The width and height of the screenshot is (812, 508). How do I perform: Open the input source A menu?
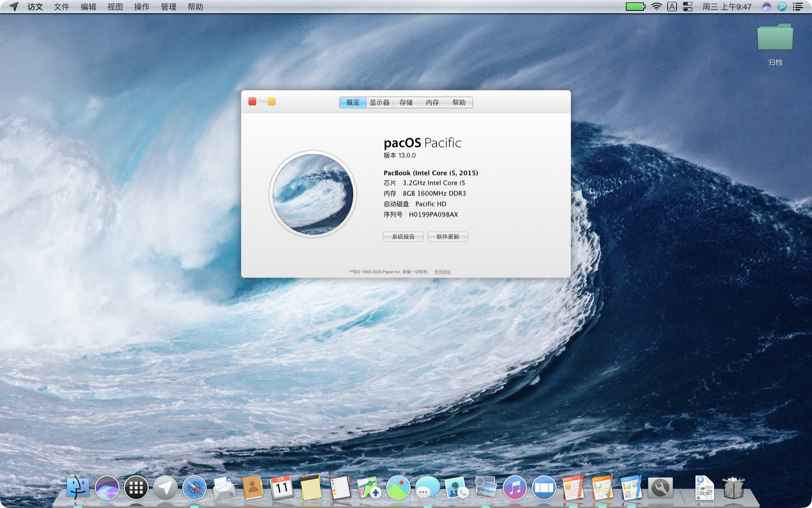coord(672,7)
